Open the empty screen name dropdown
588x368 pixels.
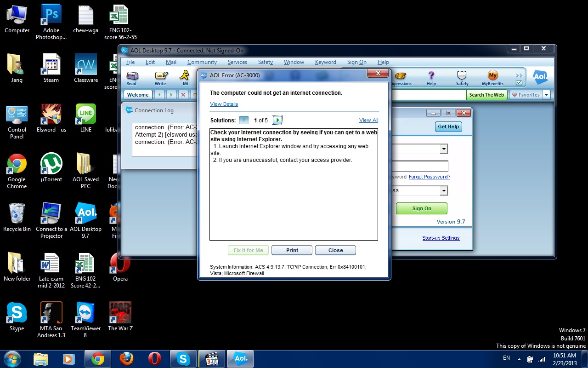(x=444, y=149)
